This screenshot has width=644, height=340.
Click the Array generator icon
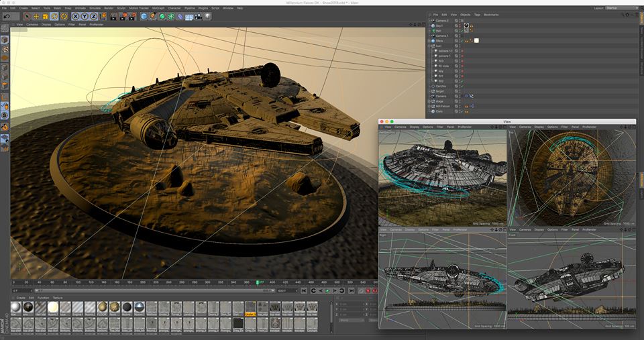pyautogui.click(x=171, y=16)
